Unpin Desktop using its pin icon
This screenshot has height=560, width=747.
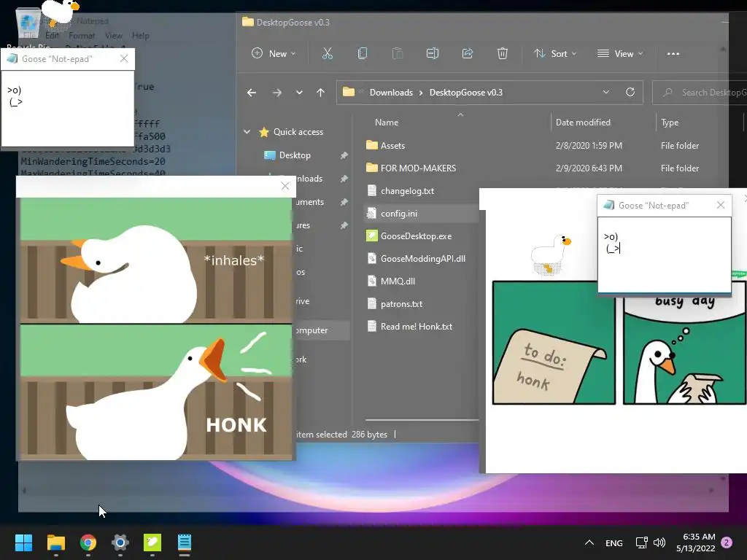tap(344, 155)
